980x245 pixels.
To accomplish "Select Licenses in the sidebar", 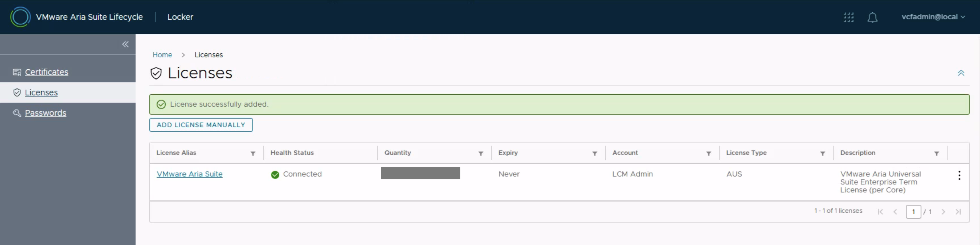I will [41, 93].
